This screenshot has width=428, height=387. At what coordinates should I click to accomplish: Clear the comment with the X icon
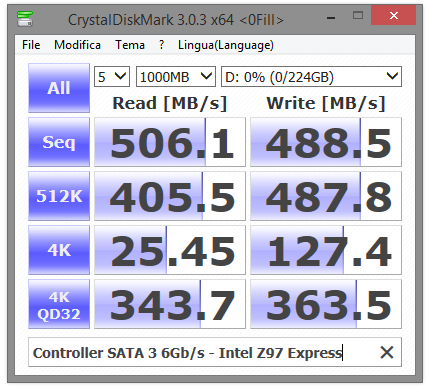click(x=387, y=352)
